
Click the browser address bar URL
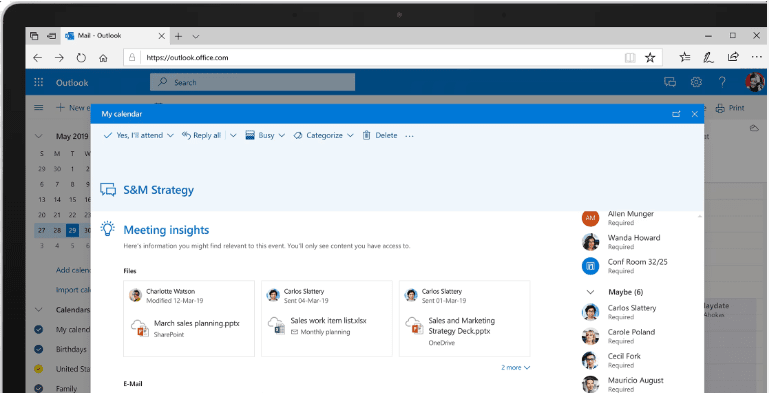(187, 58)
